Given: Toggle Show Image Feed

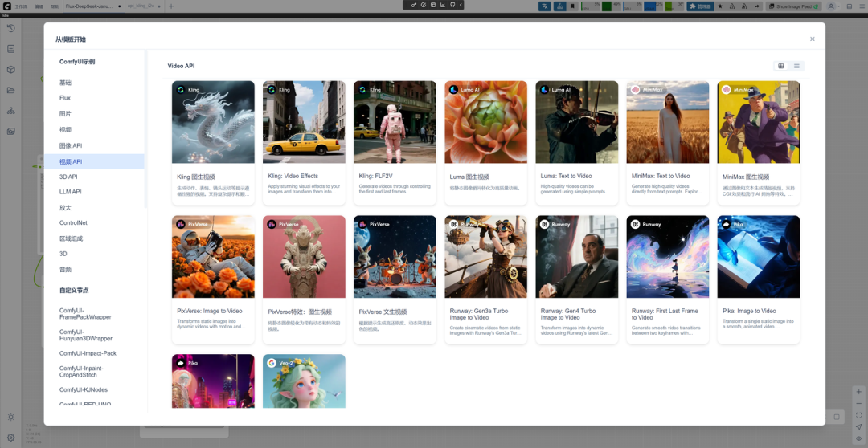Looking at the screenshot, I should click(793, 6).
